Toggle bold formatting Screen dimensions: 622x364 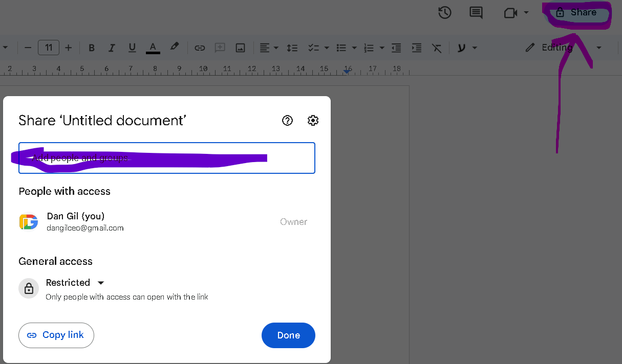[92, 48]
